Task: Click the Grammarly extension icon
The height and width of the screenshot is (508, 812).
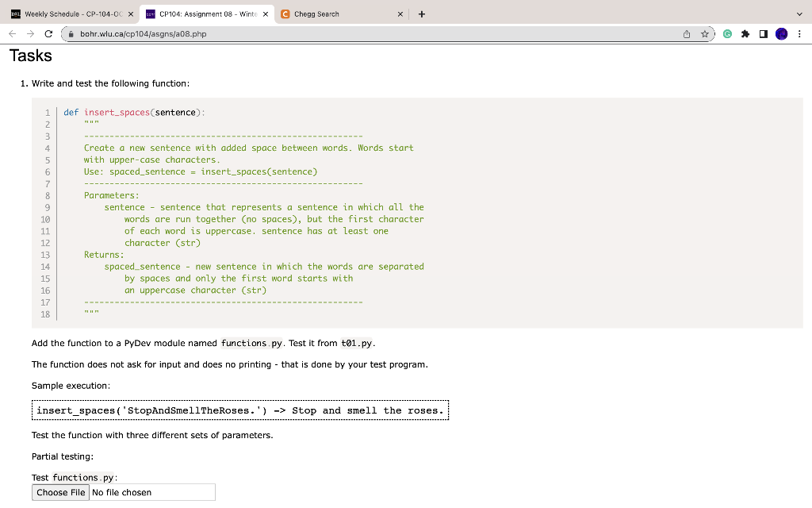Action: (727, 34)
